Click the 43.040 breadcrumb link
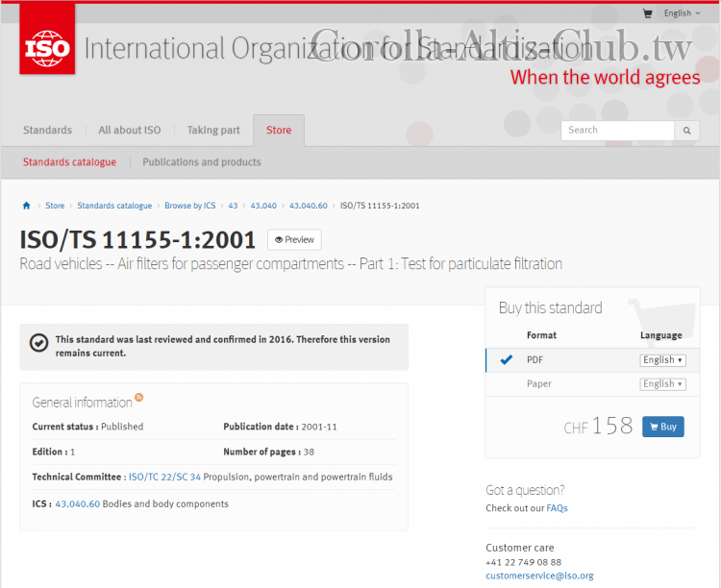This screenshot has width=721, height=588. pos(263,206)
